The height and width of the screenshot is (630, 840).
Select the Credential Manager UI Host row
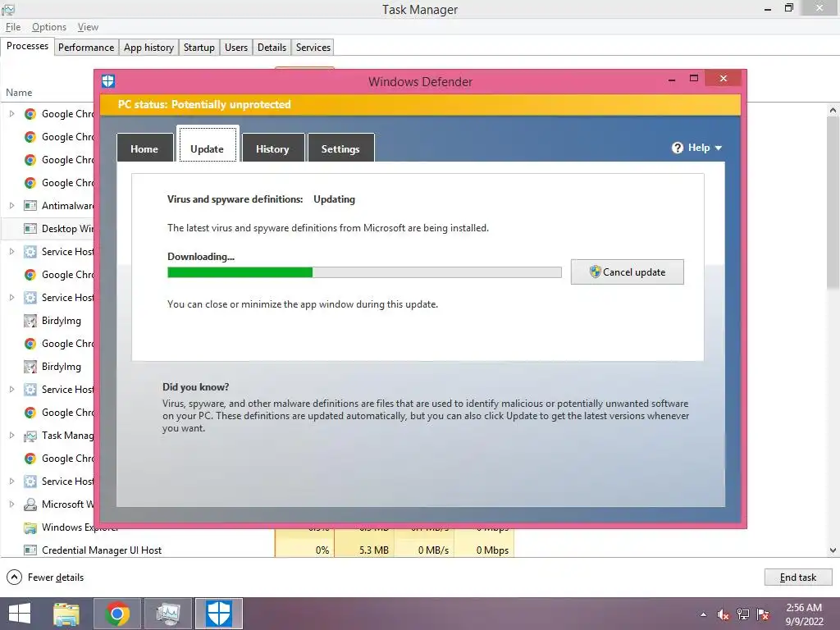tap(257, 550)
